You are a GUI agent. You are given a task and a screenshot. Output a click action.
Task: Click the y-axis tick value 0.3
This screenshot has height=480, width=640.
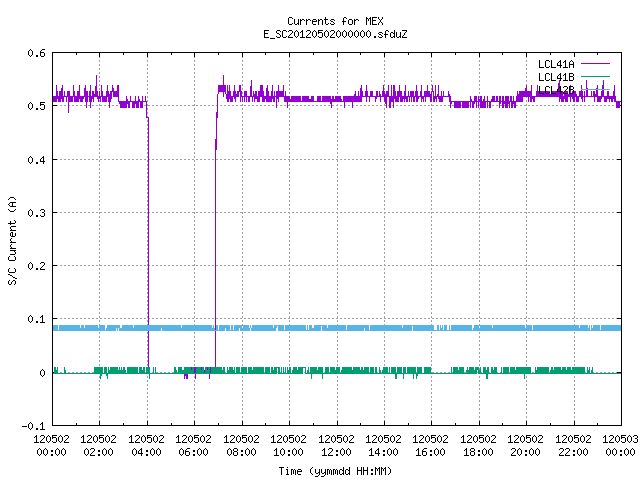pyautogui.click(x=36, y=213)
